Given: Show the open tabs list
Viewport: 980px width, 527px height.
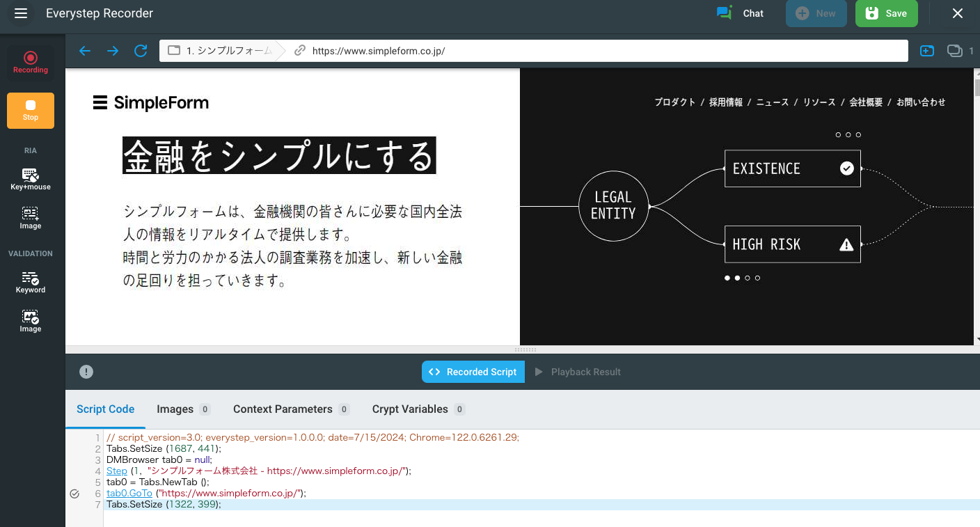Looking at the screenshot, I should click(960, 51).
